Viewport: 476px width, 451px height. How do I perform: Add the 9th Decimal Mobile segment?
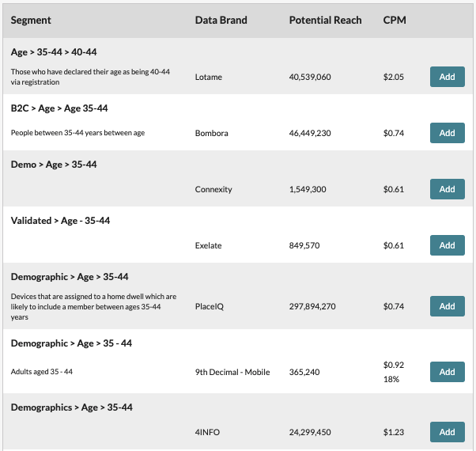pos(448,372)
